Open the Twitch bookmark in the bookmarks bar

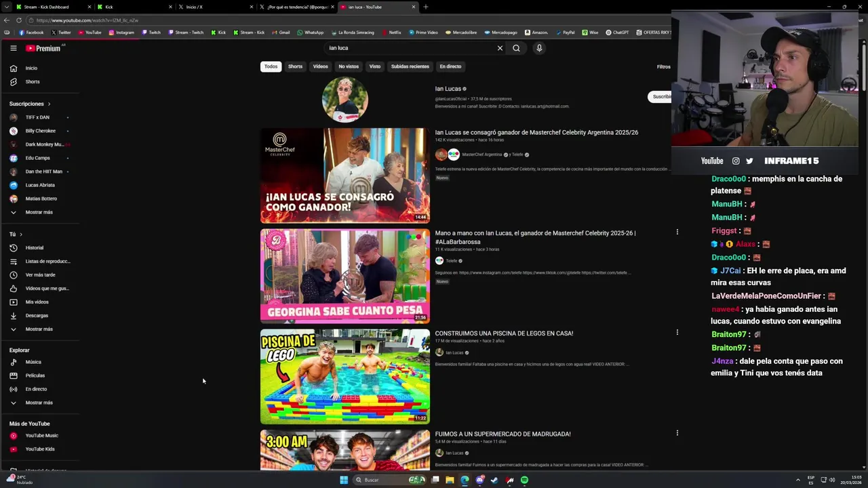151,33
